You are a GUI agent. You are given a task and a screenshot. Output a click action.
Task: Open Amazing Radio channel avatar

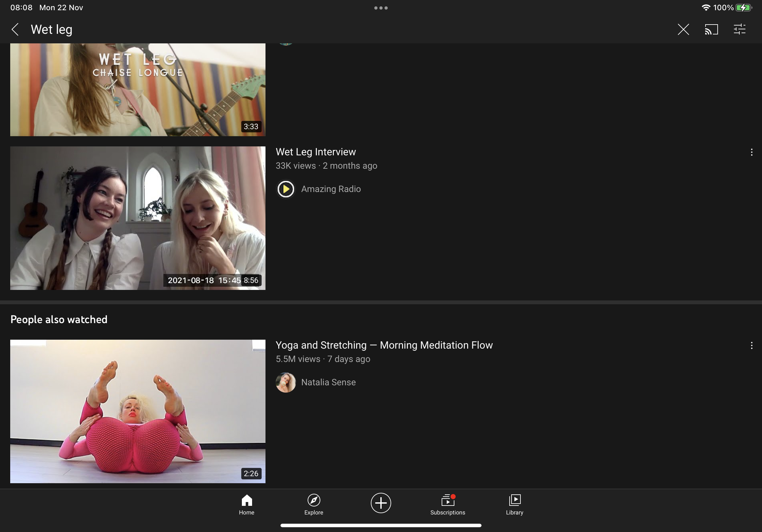click(x=286, y=189)
